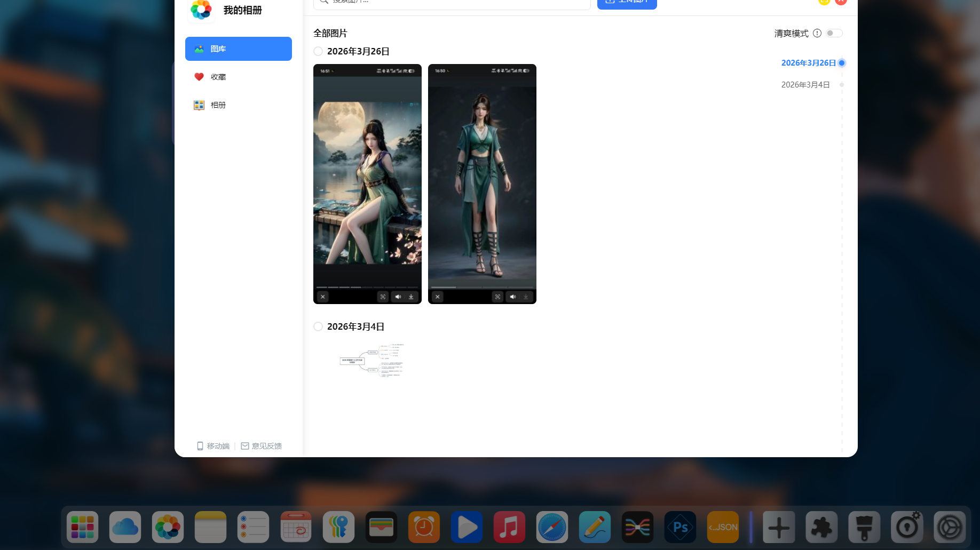
Task: Open the 收藏 favorites section
Action: 218,77
